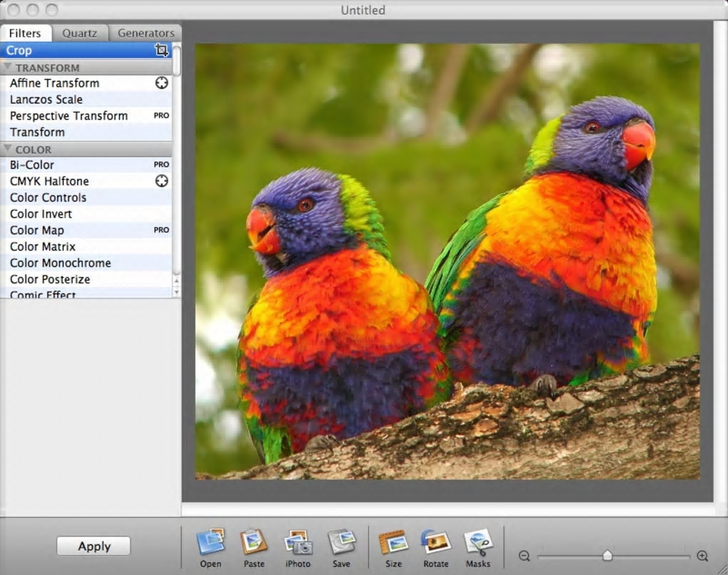This screenshot has width=728, height=575.
Task: Open an image with the Open icon
Action: pos(211,543)
